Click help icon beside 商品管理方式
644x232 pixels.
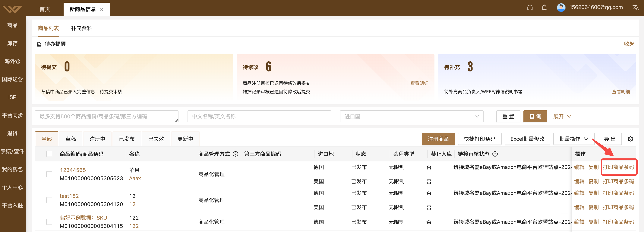pos(235,154)
